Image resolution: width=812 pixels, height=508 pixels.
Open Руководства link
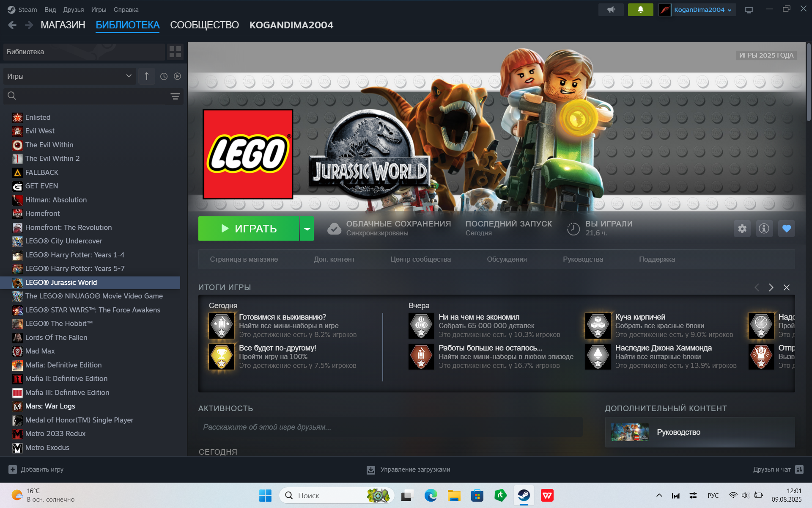(x=583, y=260)
